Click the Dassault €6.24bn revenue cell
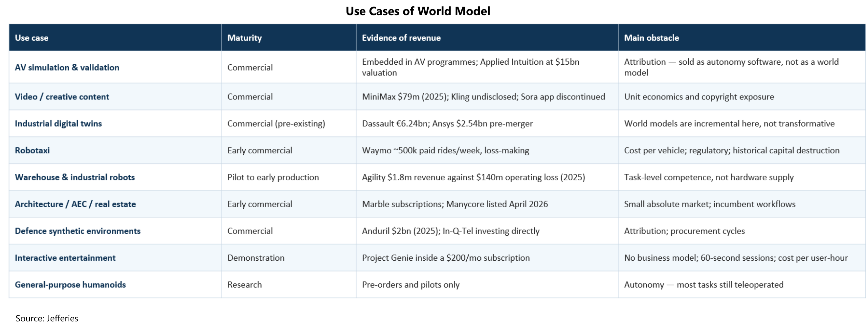 448,124
